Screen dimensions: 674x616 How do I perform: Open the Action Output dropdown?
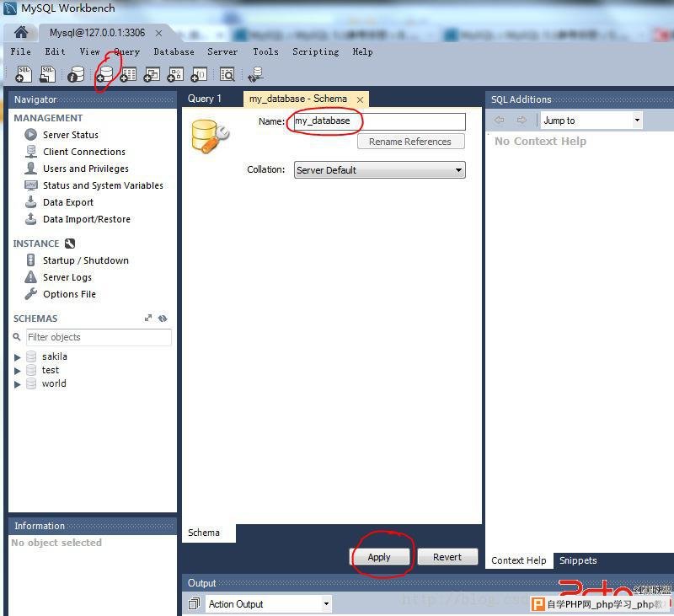268,604
